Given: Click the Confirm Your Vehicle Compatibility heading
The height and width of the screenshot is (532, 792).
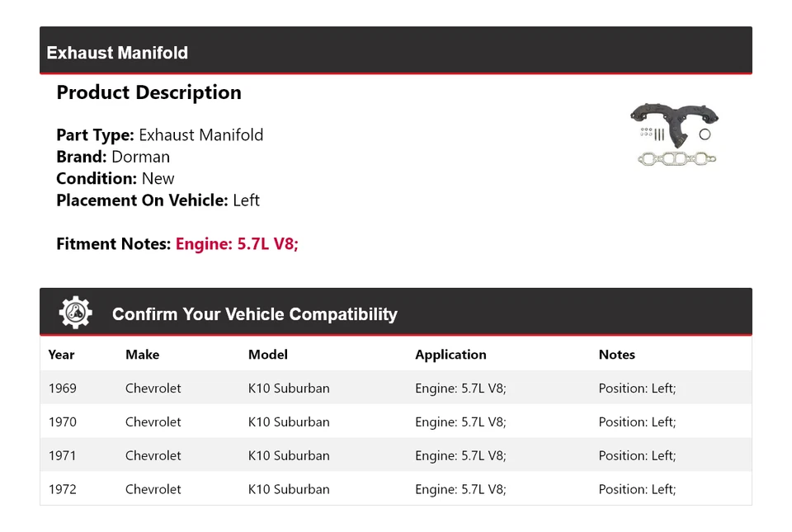Looking at the screenshot, I should click(254, 314).
